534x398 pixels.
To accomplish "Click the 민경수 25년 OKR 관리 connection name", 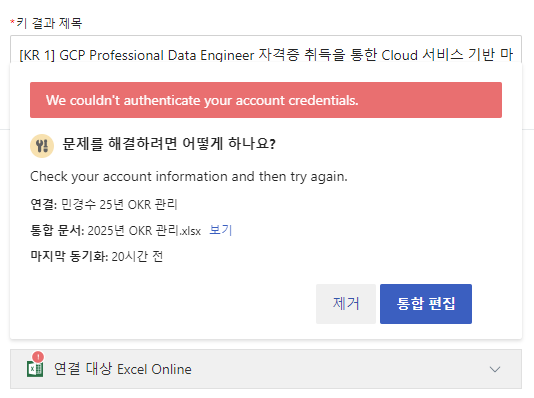I will point(119,205).
